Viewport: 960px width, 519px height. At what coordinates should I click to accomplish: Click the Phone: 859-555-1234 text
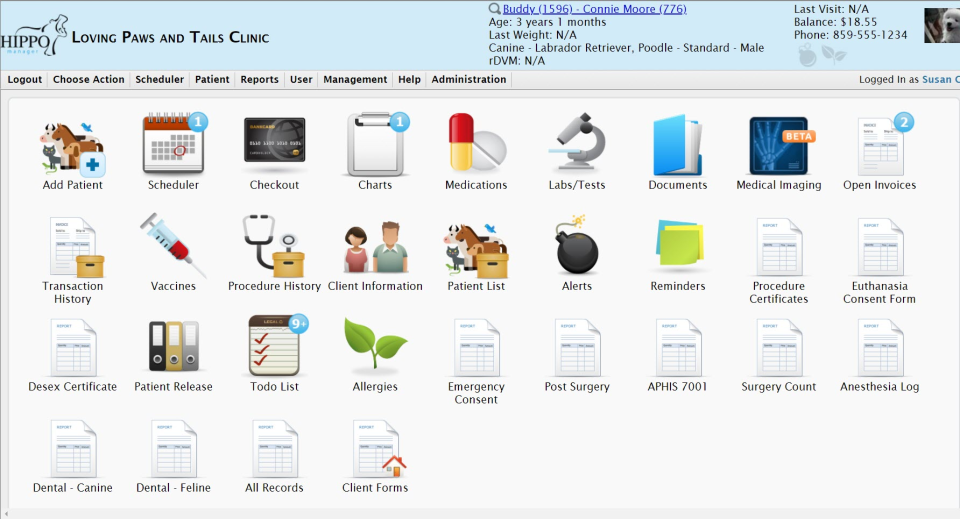[850, 35]
